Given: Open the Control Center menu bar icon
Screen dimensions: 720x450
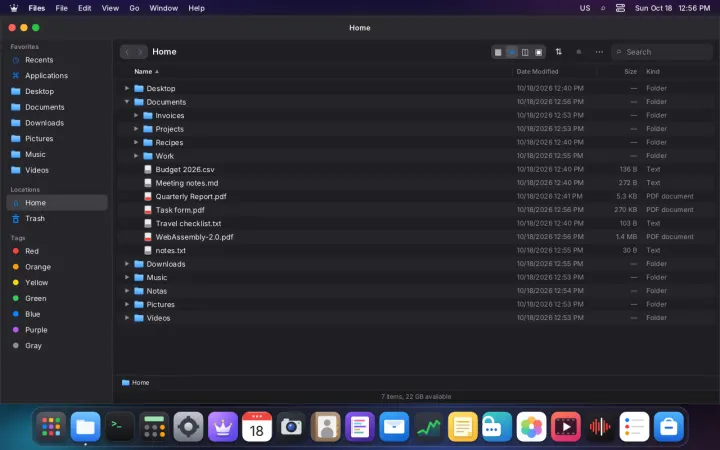Looking at the screenshot, I should coord(620,8).
